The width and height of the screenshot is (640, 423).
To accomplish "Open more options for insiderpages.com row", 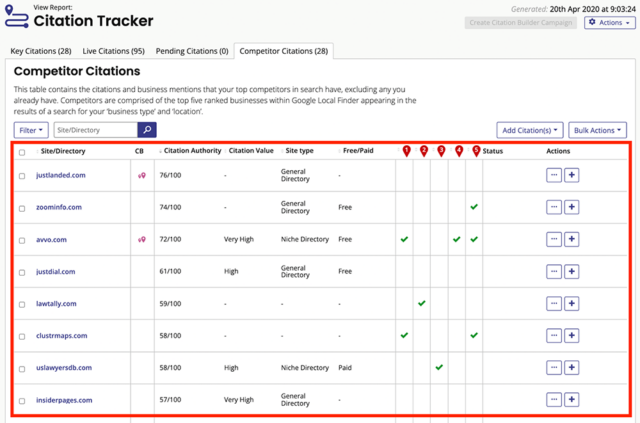I will [x=554, y=399].
